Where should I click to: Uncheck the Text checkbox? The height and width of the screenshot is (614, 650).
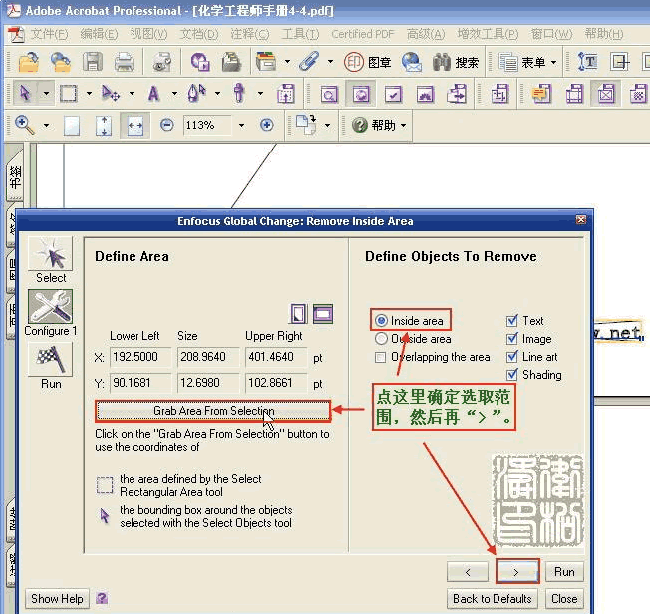tap(512, 320)
